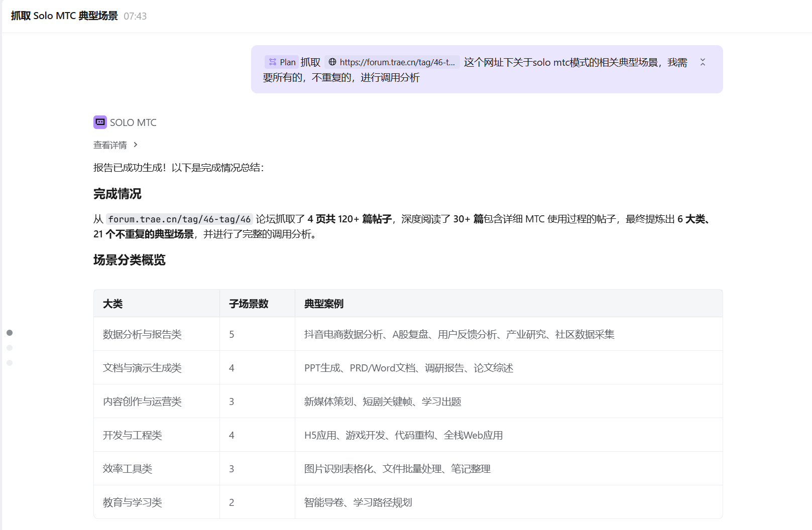Select the 数据分析与报告类 table row cell
Viewport: 812px width, 530px height.
click(x=142, y=334)
